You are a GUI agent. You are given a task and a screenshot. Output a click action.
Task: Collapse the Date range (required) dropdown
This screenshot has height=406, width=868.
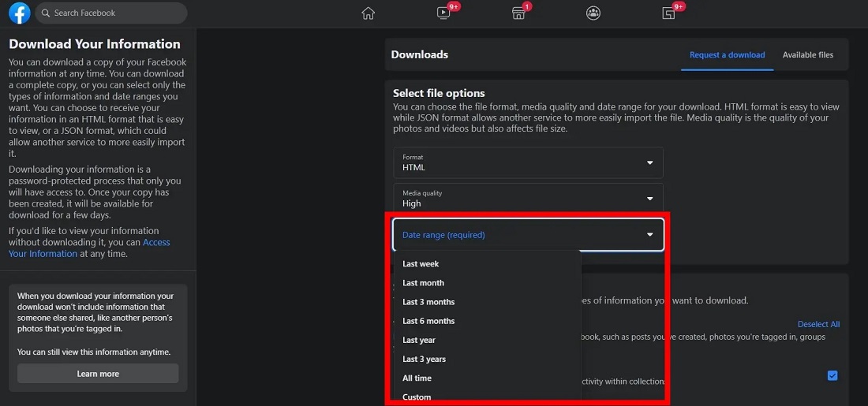528,234
